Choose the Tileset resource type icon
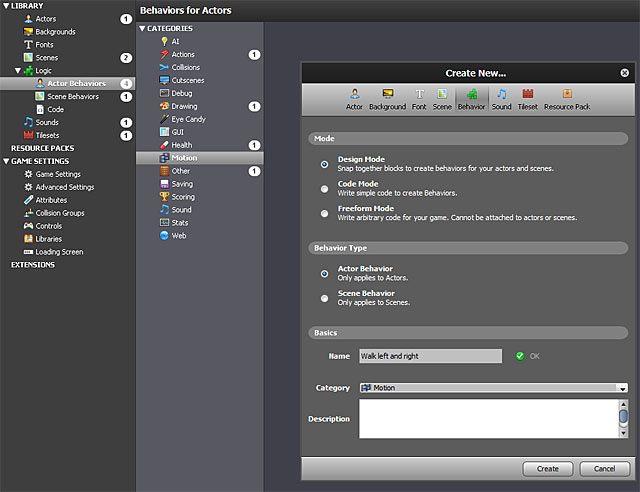The width and height of the screenshot is (640, 492). click(x=527, y=94)
